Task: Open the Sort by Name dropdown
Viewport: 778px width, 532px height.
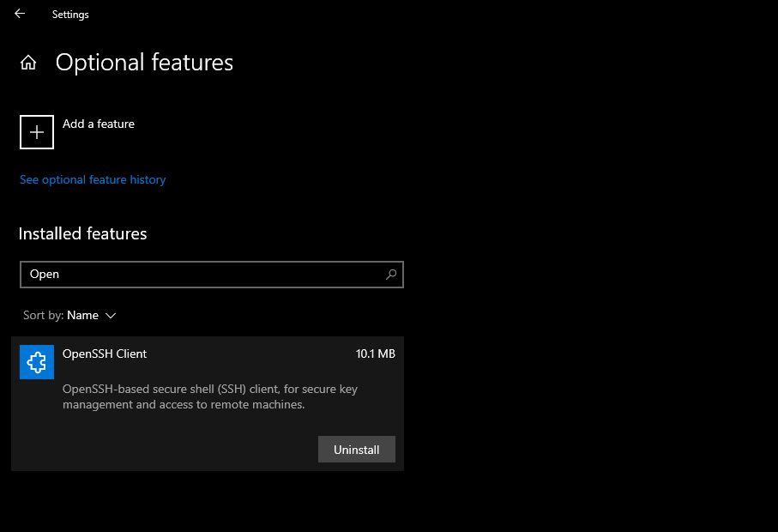Action: pyautogui.click(x=83, y=316)
